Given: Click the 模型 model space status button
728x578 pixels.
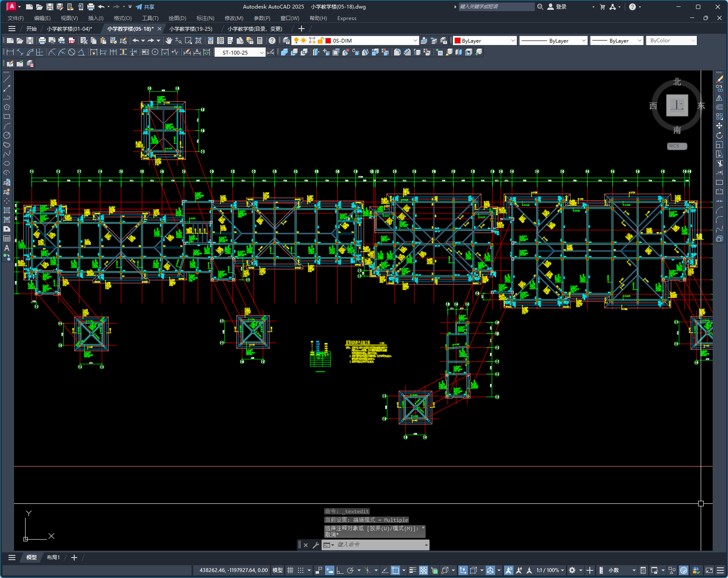Looking at the screenshot, I should pyautogui.click(x=278, y=570).
